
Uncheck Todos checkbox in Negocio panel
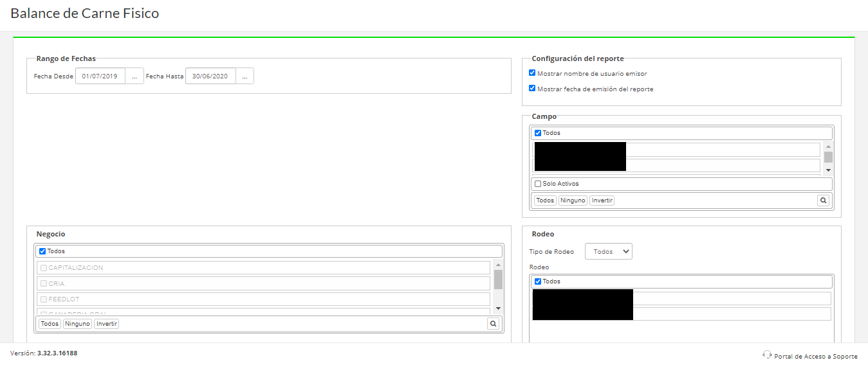(x=42, y=251)
